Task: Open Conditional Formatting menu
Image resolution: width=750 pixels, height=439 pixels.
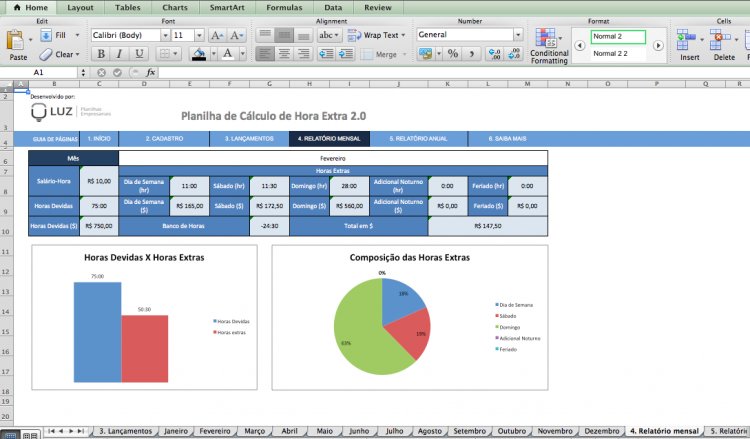Action: tap(549, 46)
